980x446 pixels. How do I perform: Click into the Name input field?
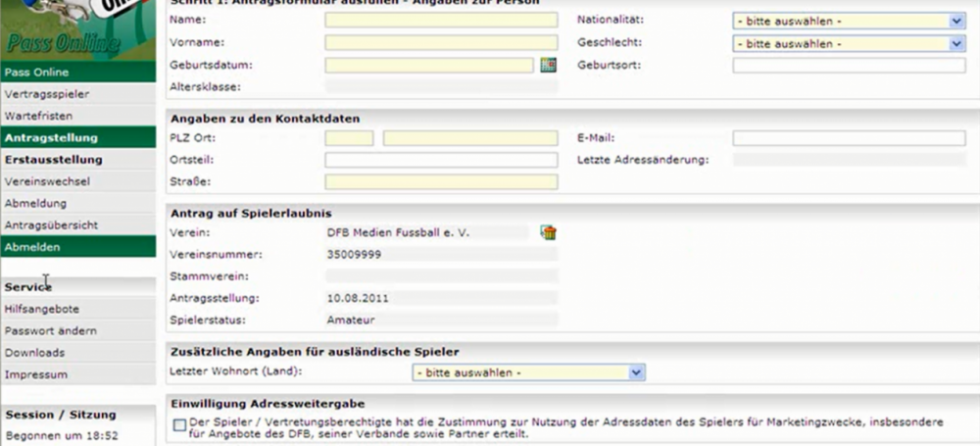coord(441,20)
